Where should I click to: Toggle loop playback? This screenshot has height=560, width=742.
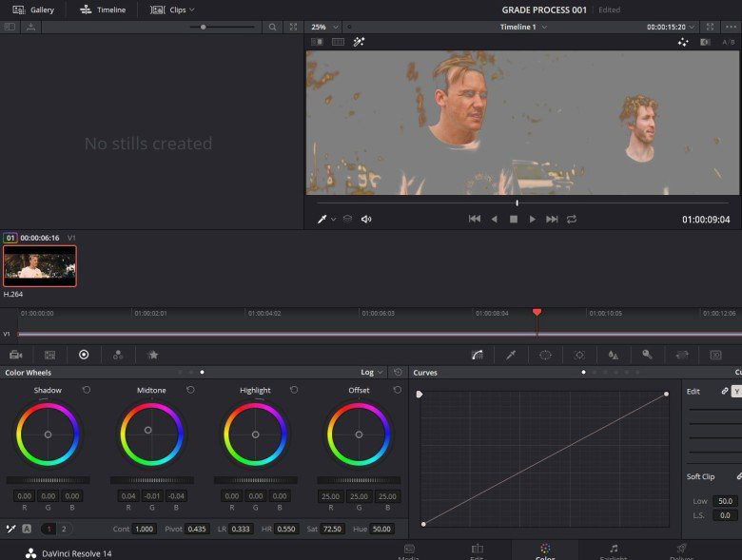572,219
